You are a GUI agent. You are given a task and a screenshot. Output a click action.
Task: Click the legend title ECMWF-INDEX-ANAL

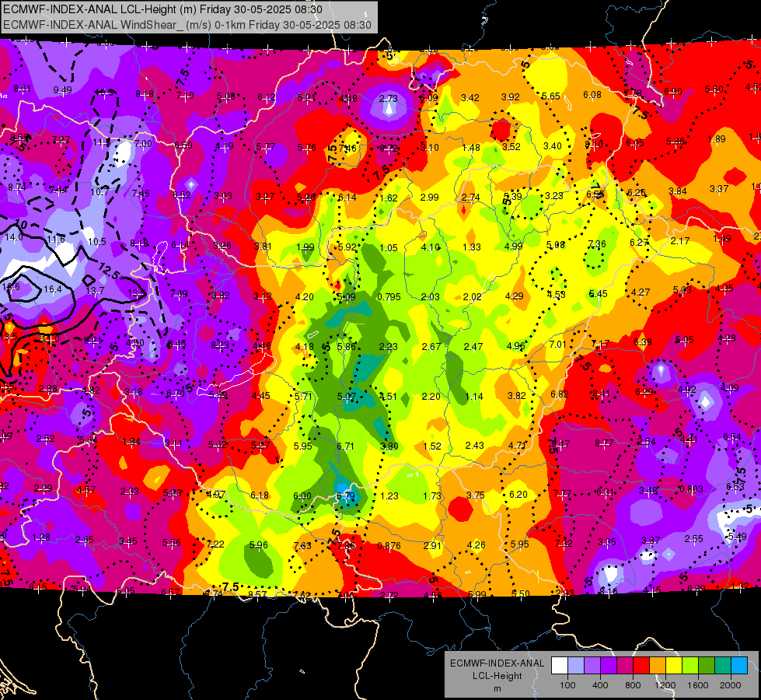click(497, 663)
